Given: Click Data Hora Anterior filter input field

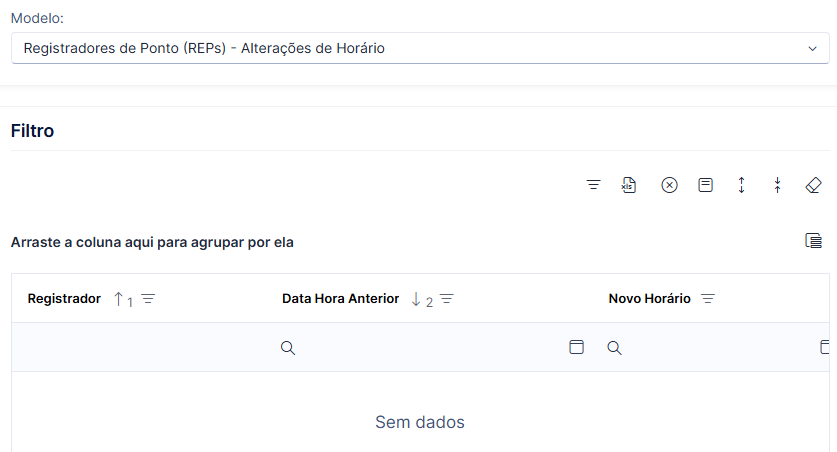Looking at the screenshot, I should tap(431, 347).
